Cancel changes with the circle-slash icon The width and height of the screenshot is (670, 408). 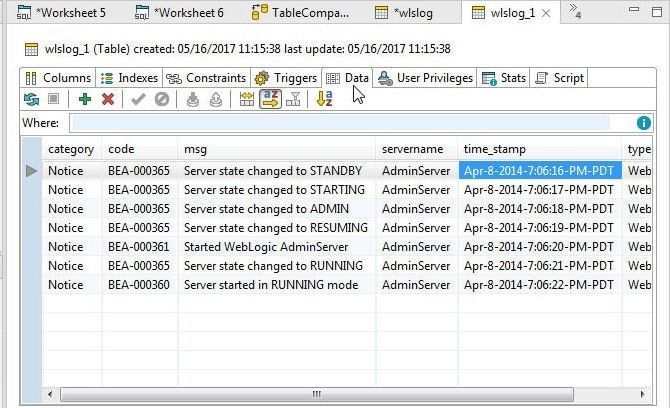click(162, 99)
